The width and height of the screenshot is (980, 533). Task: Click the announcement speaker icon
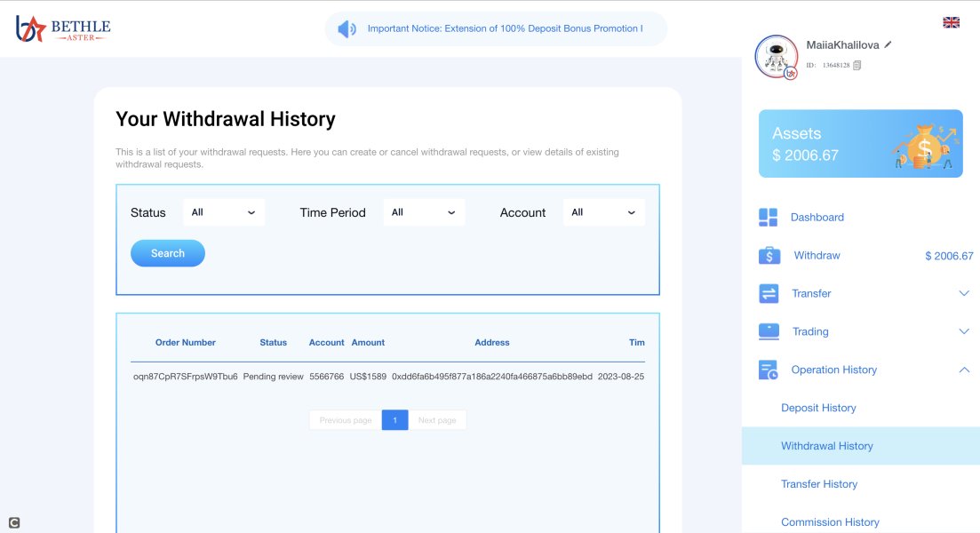click(x=347, y=28)
